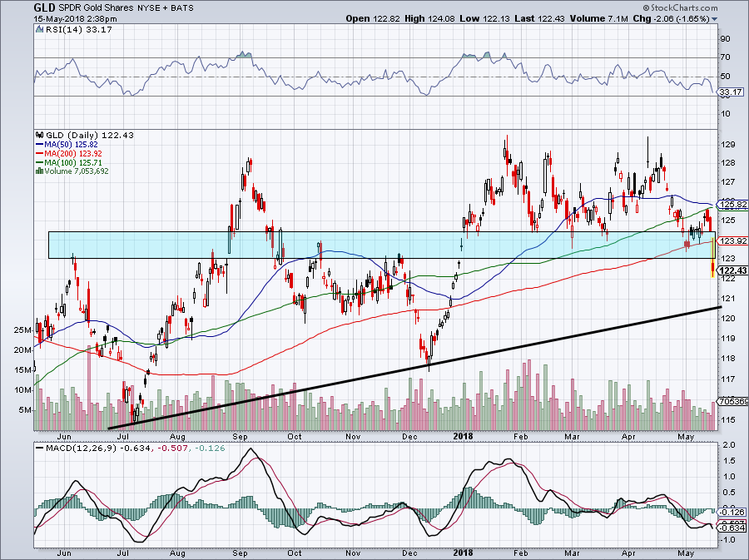Viewport: 749px width, 560px height.
Task: Click the -0.126 histogram value in the MACD label
Action: pos(210,448)
